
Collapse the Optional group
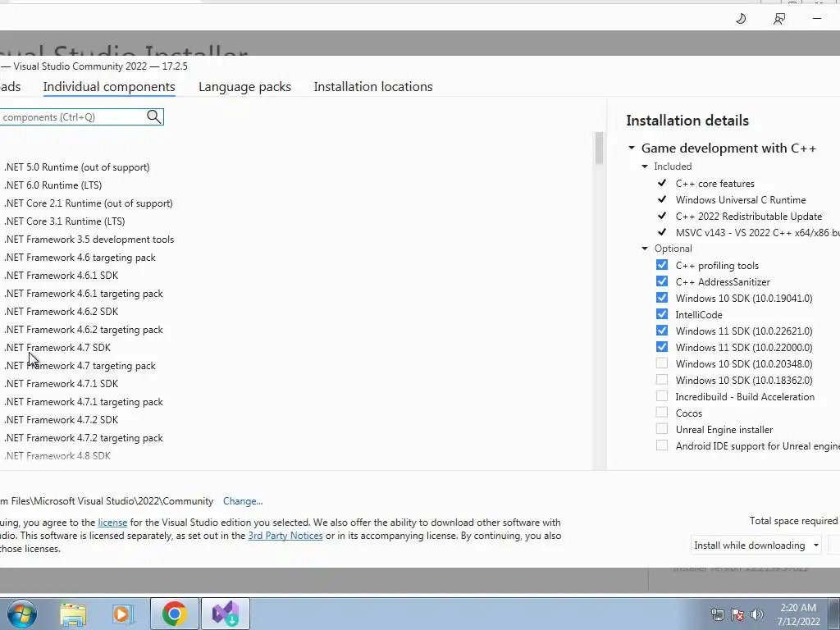pyautogui.click(x=645, y=249)
